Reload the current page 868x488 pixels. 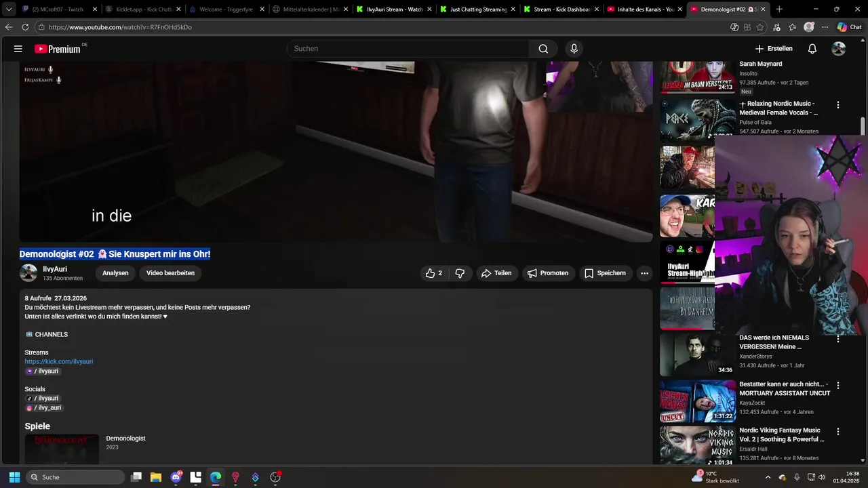pos(25,27)
